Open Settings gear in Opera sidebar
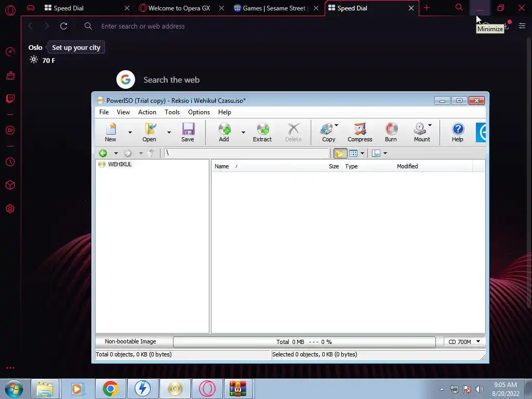This screenshot has height=399, width=532. point(10,209)
